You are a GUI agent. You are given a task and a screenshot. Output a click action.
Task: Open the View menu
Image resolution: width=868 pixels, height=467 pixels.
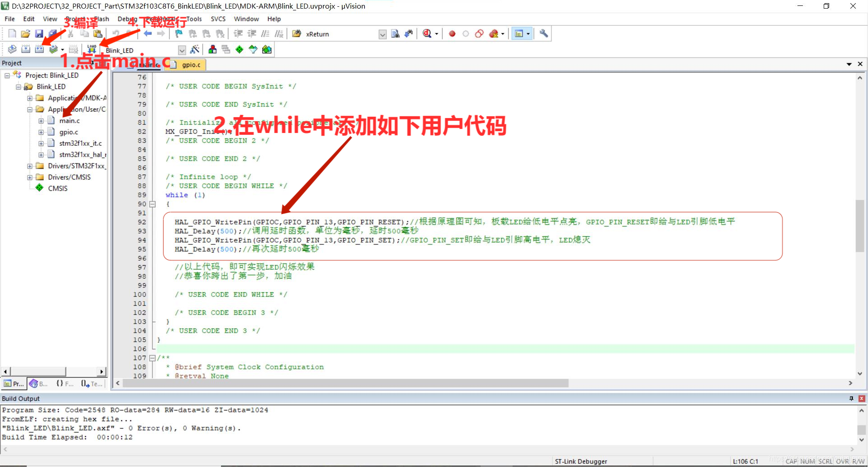[50, 19]
